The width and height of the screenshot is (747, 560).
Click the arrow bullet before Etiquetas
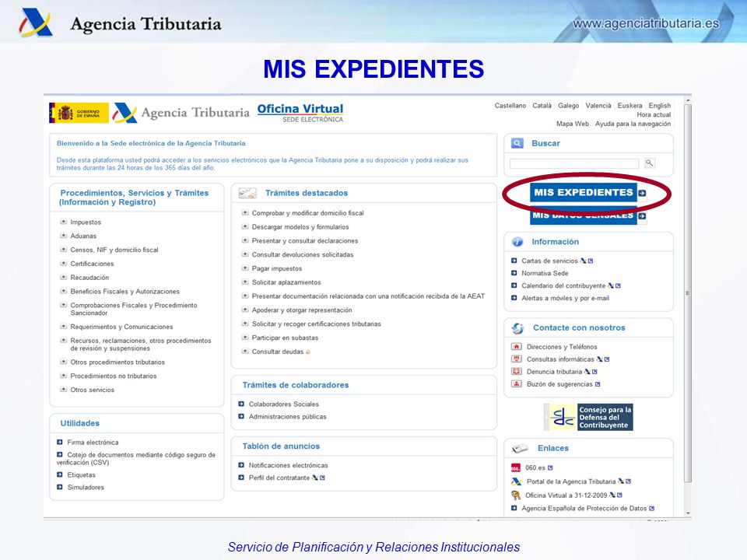60,474
